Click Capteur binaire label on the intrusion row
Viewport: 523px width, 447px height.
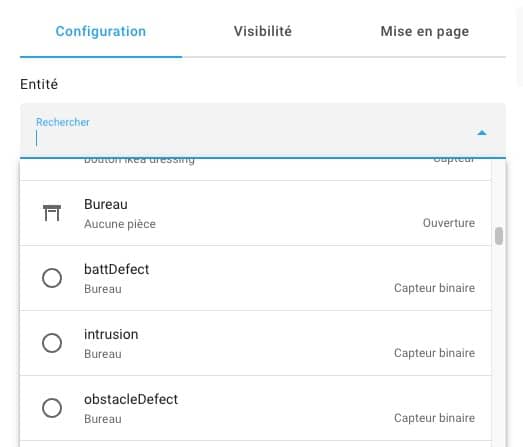point(434,353)
